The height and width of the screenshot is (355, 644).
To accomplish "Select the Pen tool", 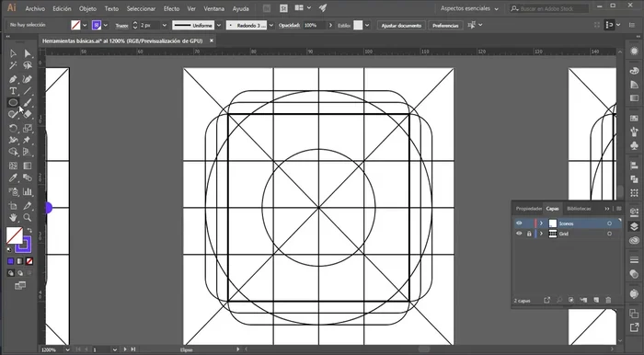I will coord(13,79).
